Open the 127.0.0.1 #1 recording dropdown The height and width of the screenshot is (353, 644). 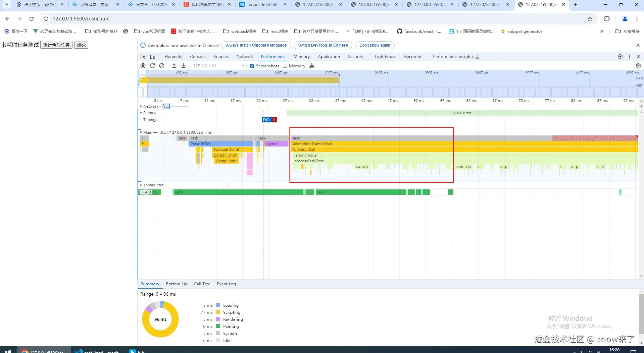(x=219, y=66)
